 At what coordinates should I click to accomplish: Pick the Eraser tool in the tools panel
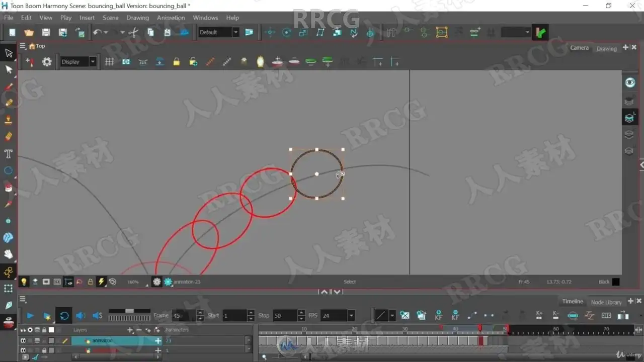point(9,136)
